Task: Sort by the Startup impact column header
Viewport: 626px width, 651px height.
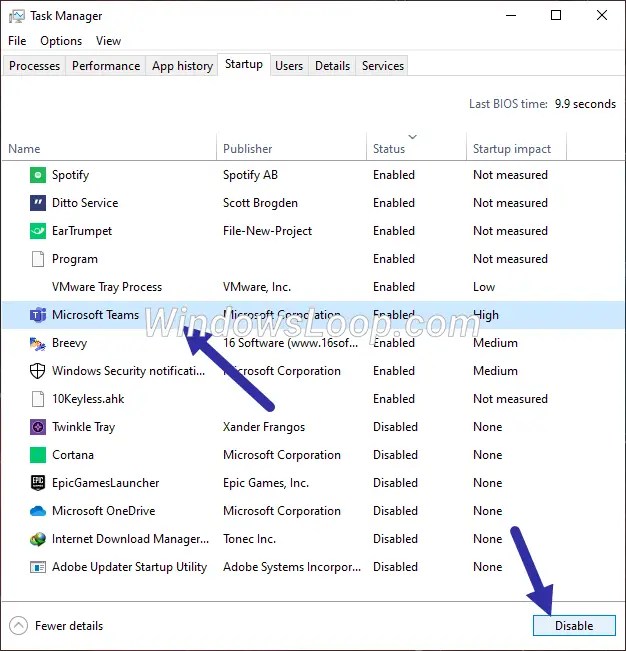Action: tap(516, 148)
